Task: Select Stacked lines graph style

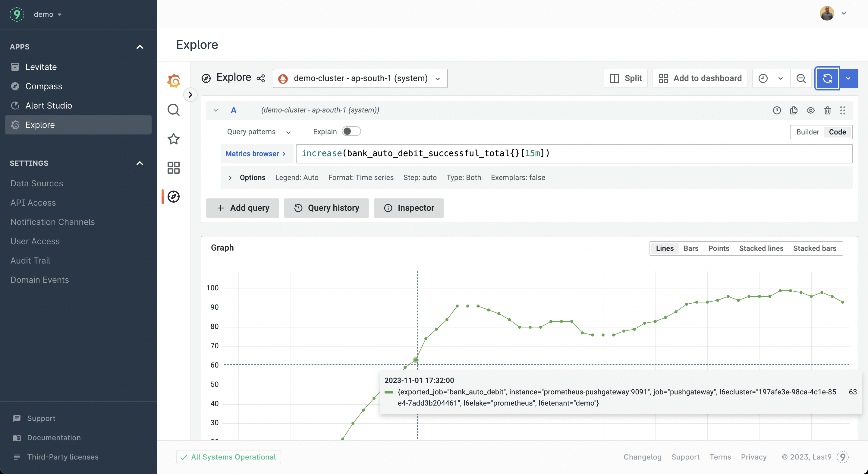Action: 761,248
